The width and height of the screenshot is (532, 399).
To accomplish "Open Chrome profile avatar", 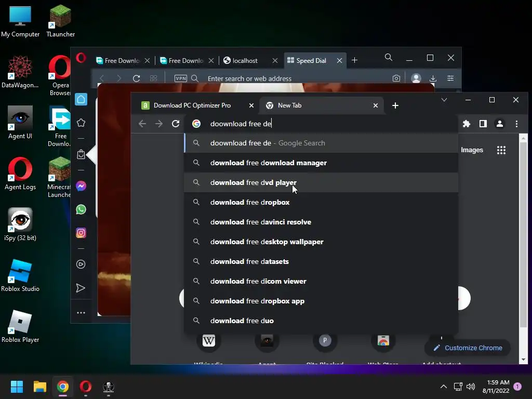I will 500,124.
